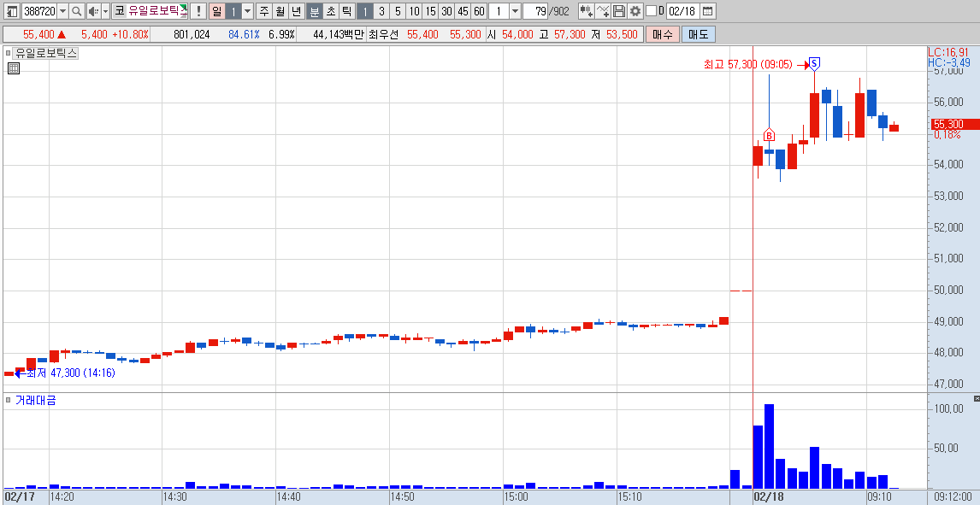Screen dimensions: 980x505
Task: Click the exclamation mark info icon
Action: point(198,10)
